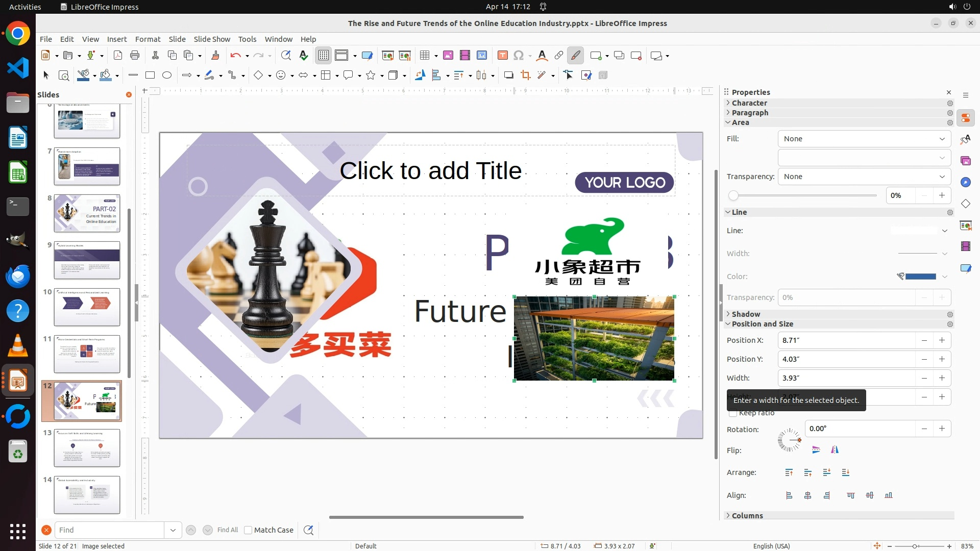The image size is (980, 551).
Task: Click the Find All button
Action: [x=227, y=530]
